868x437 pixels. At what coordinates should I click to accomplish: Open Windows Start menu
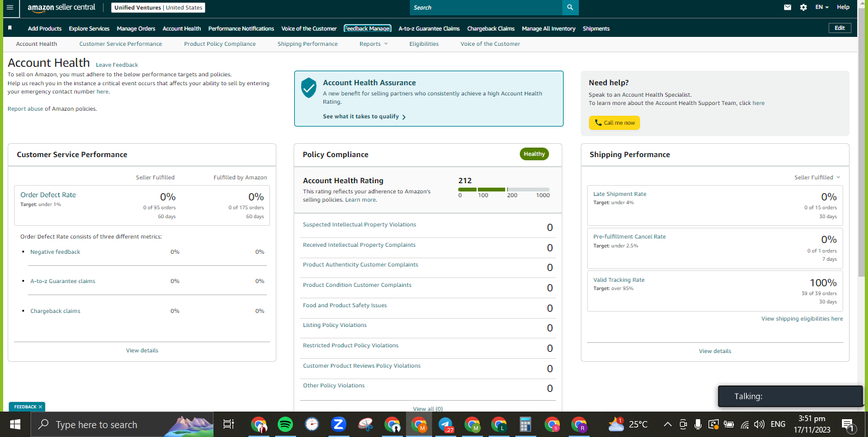coord(15,424)
